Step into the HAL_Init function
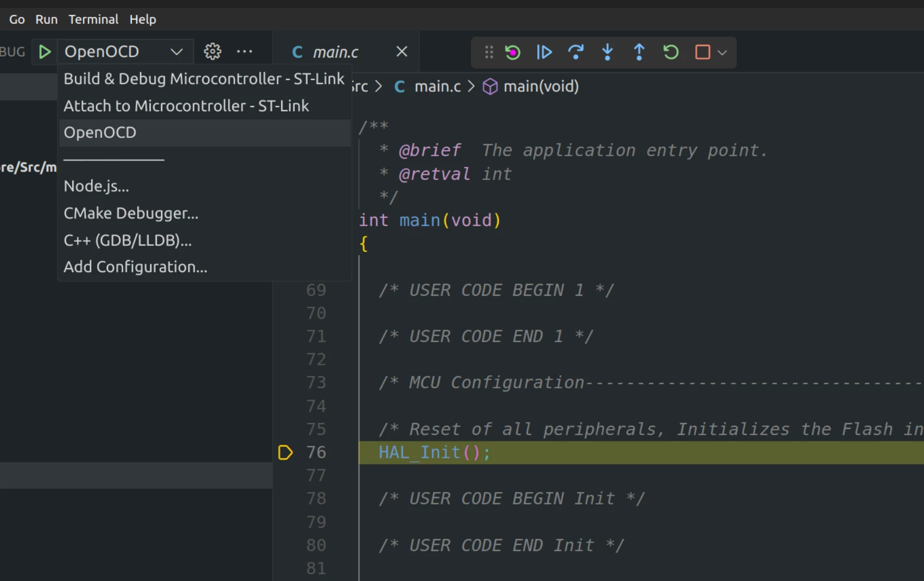This screenshot has width=924, height=581. click(608, 52)
